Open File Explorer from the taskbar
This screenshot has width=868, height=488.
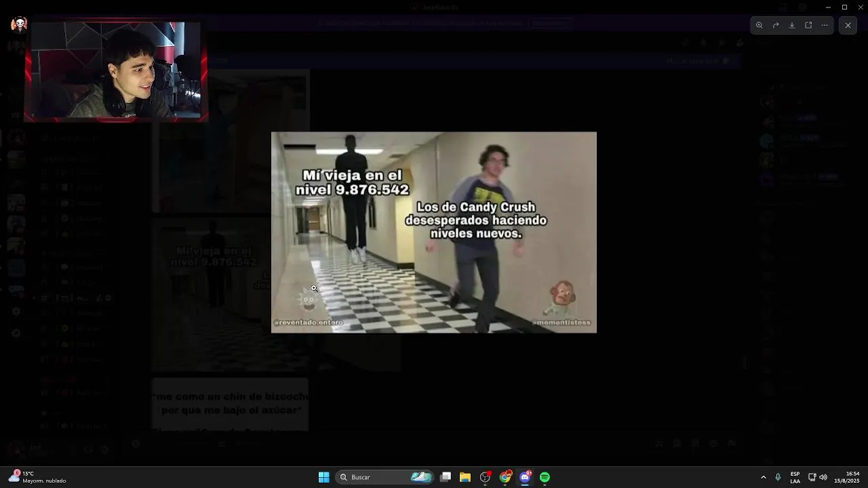point(465,477)
